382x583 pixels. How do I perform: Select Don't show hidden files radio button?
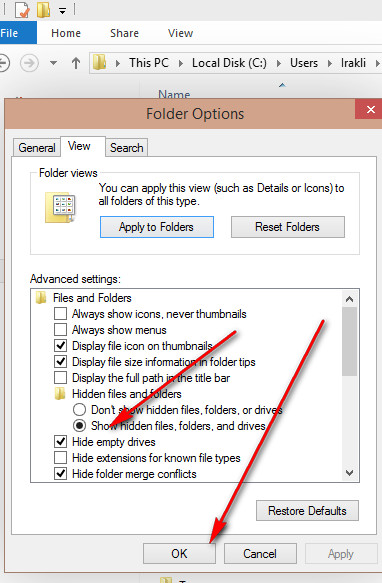(x=79, y=410)
